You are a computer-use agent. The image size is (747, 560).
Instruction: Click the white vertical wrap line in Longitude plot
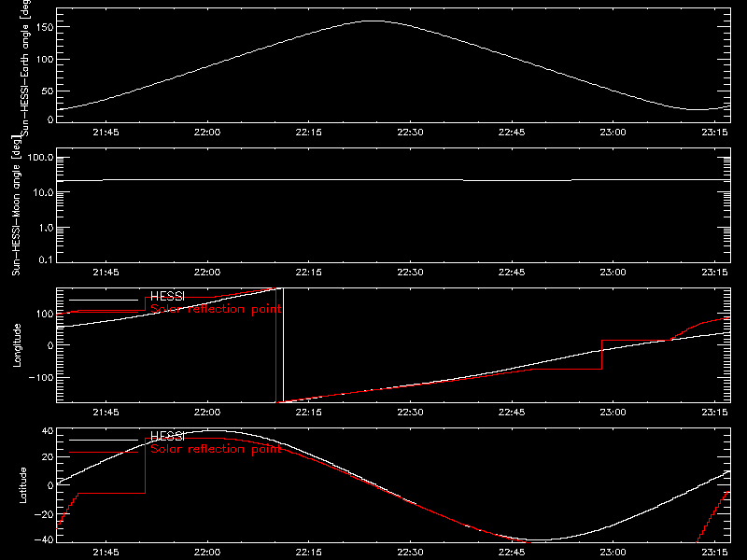tap(284, 345)
